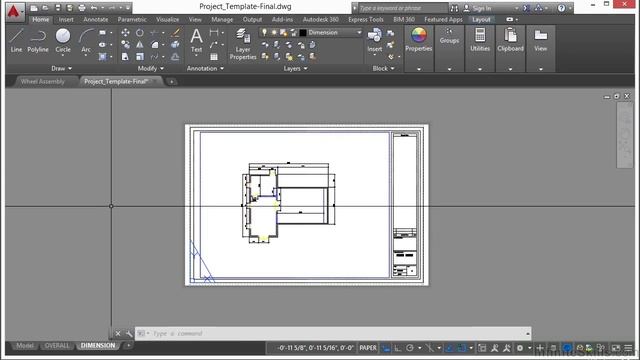The image size is (640, 360).
Task: Expand the Modify panel
Action: (x=151, y=68)
